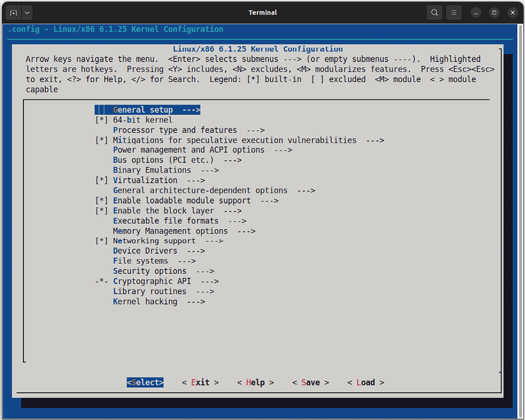
Task: Maximize the Terminal window
Action: tap(494, 13)
